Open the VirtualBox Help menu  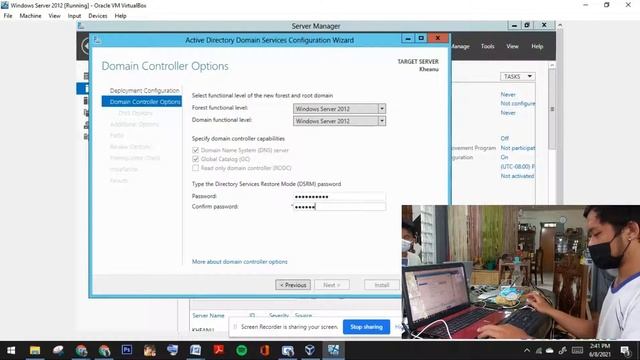(120, 16)
